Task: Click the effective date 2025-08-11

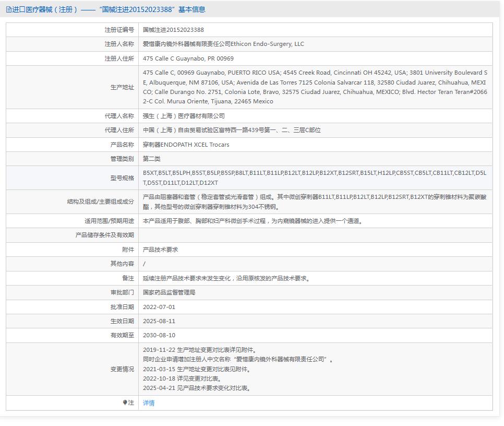Action: (x=159, y=321)
